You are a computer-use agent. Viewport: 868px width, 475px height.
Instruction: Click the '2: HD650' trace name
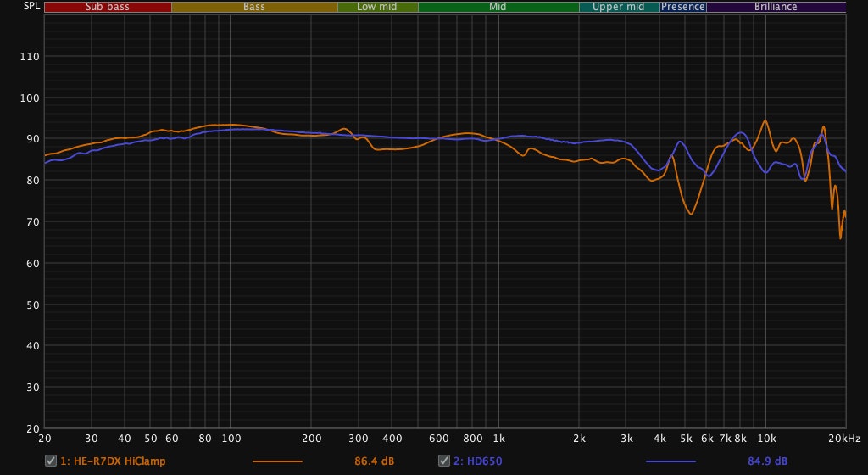476,461
